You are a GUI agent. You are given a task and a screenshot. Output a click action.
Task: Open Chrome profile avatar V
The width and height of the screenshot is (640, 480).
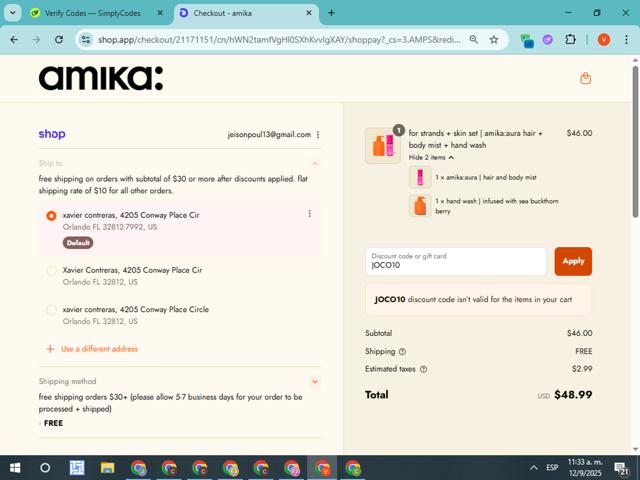[604, 40]
